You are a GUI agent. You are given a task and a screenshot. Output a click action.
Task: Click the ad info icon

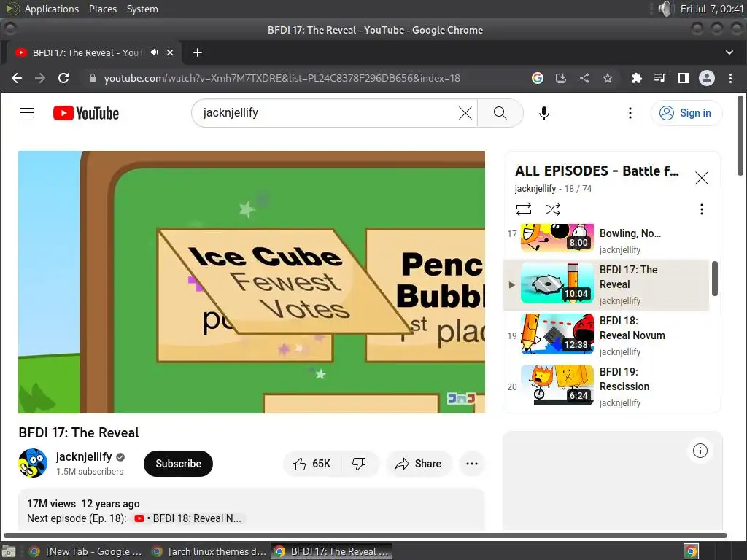(700, 451)
